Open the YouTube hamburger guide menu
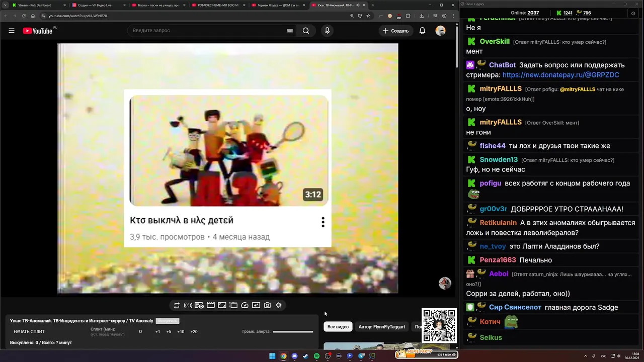 tap(12, 31)
